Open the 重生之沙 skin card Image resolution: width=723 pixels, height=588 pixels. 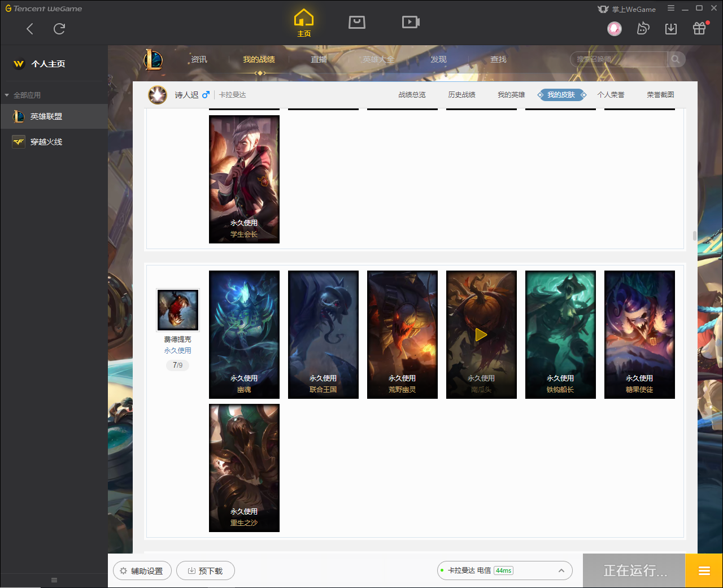(244, 468)
